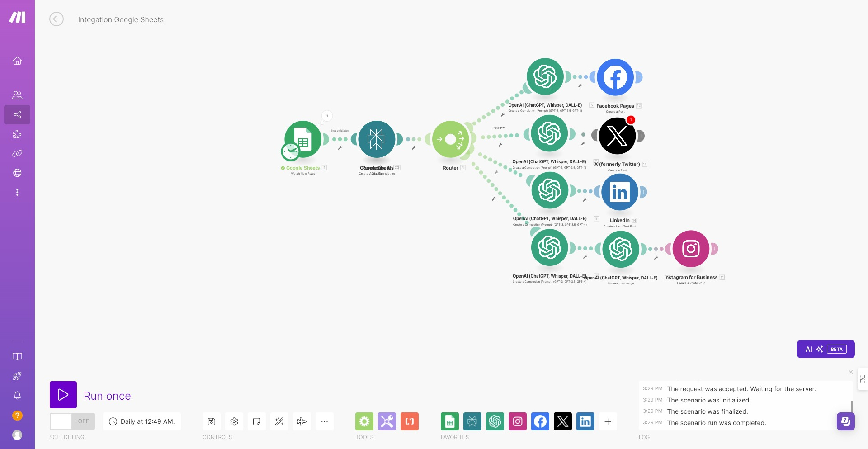Open schedule clock on Google Sheets module
This screenshot has width=868, height=449.
(290, 151)
